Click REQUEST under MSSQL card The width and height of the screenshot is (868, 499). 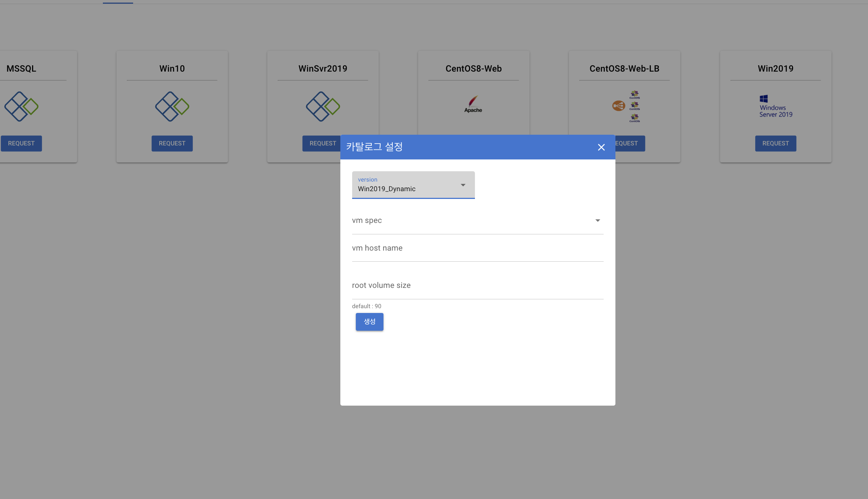tap(21, 144)
